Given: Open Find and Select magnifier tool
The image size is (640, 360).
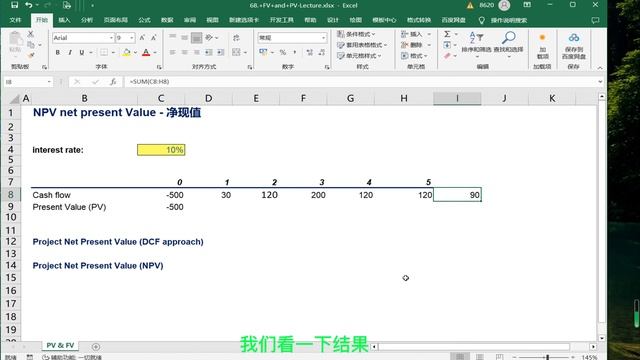Looking at the screenshot, I should coord(508,43).
